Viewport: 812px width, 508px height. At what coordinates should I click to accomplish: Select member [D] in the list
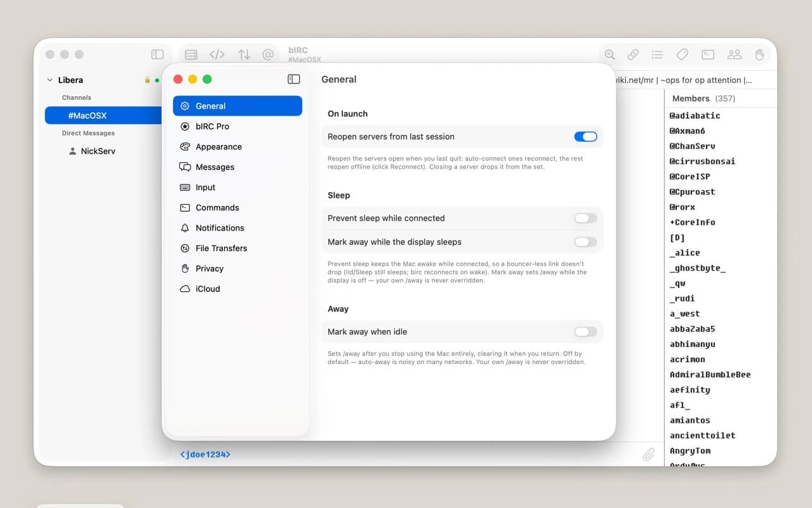tap(677, 238)
